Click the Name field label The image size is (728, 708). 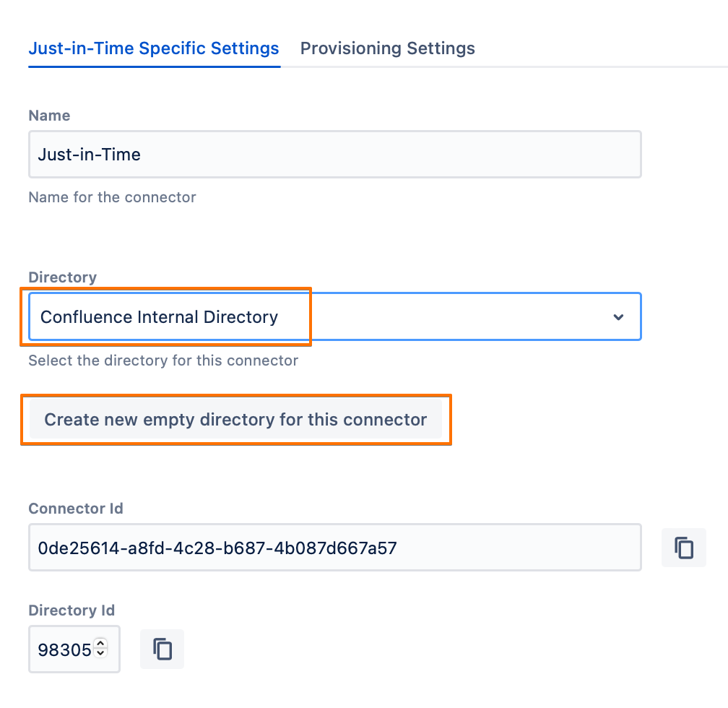tap(49, 116)
